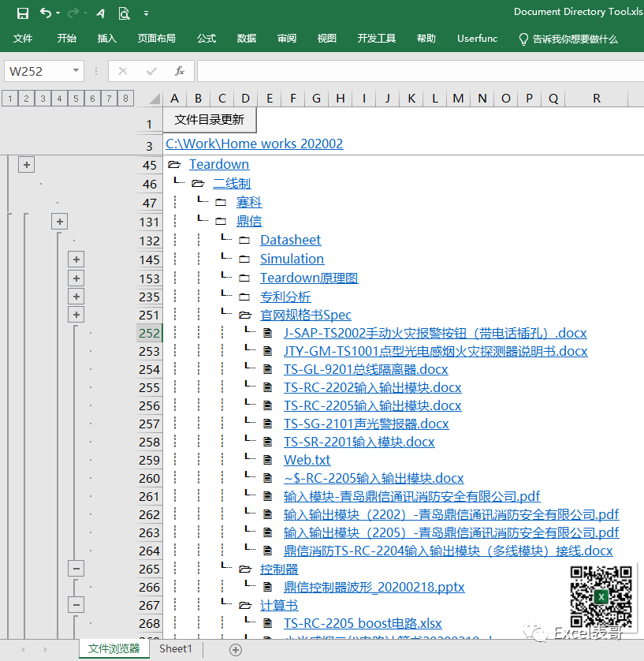
Task: Open the Web.txt file link
Action: coord(307,460)
